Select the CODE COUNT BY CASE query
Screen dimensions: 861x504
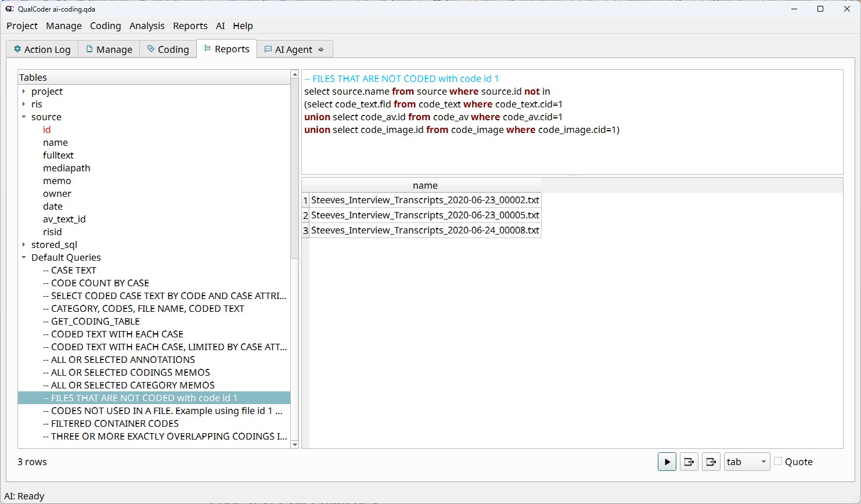[96, 283]
